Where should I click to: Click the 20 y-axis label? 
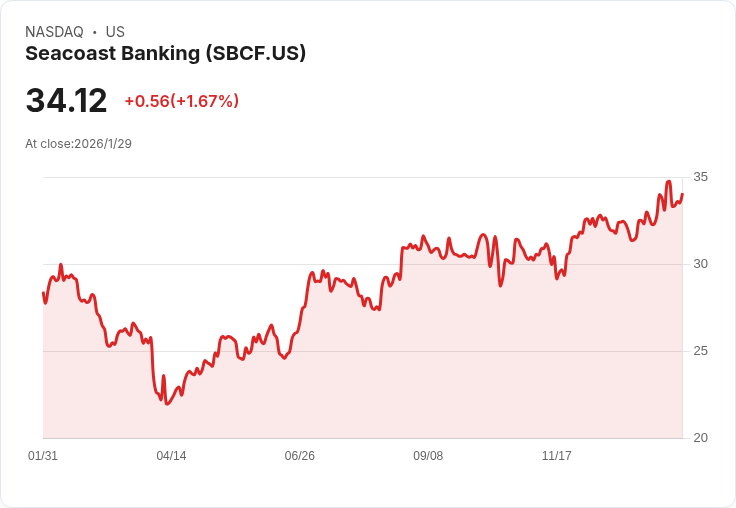coord(701,438)
